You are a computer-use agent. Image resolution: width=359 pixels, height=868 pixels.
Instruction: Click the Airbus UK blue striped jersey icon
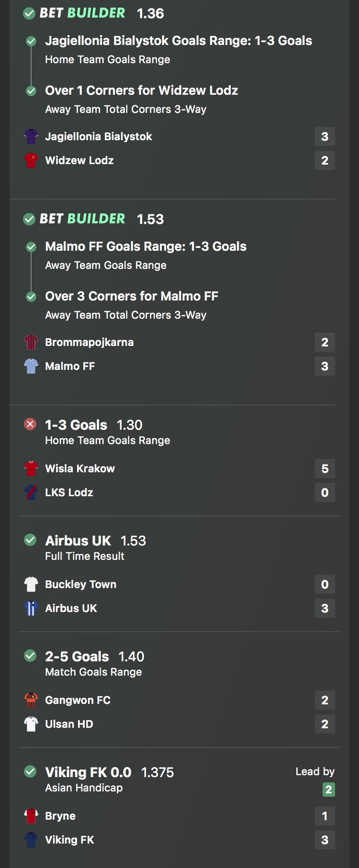[31, 608]
